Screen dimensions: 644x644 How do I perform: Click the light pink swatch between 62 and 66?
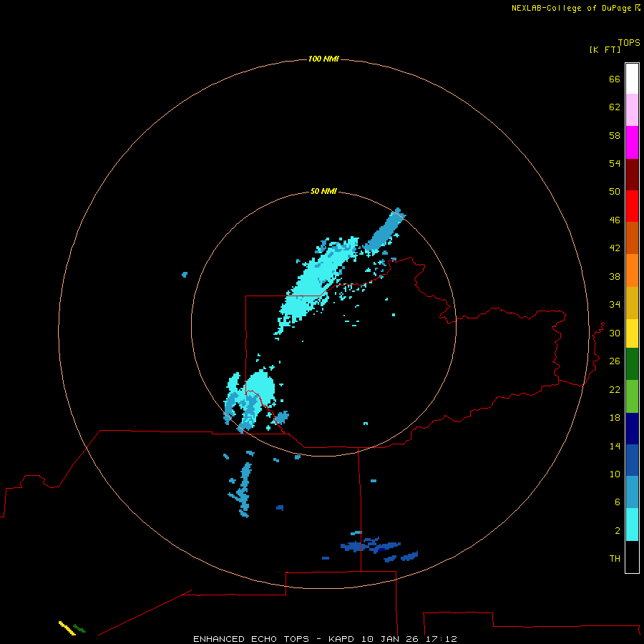point(632,109)
